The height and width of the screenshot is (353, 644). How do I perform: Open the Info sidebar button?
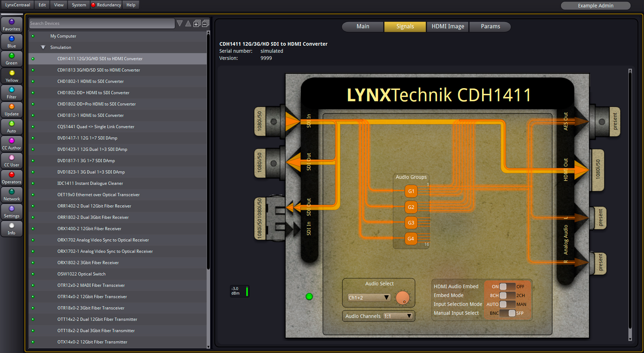(12, 229)
